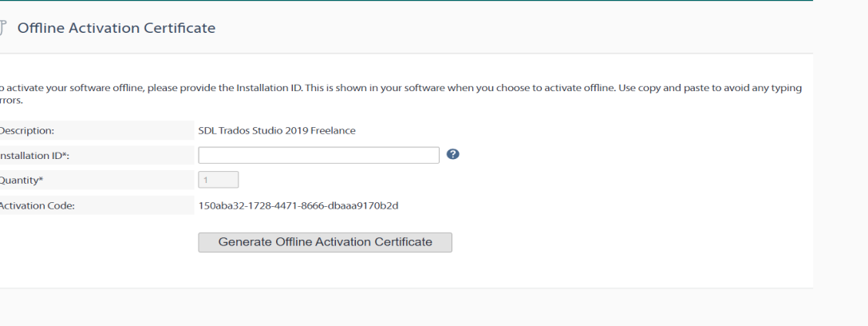The width and height of the screenshot is (868, 326).
Task: Click the Installation ID help icon
Action: [453, 154]
